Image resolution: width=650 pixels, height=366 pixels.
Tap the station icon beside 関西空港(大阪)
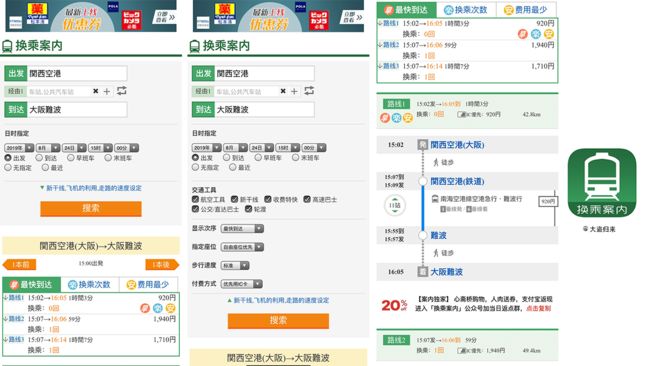click(422, 145)
